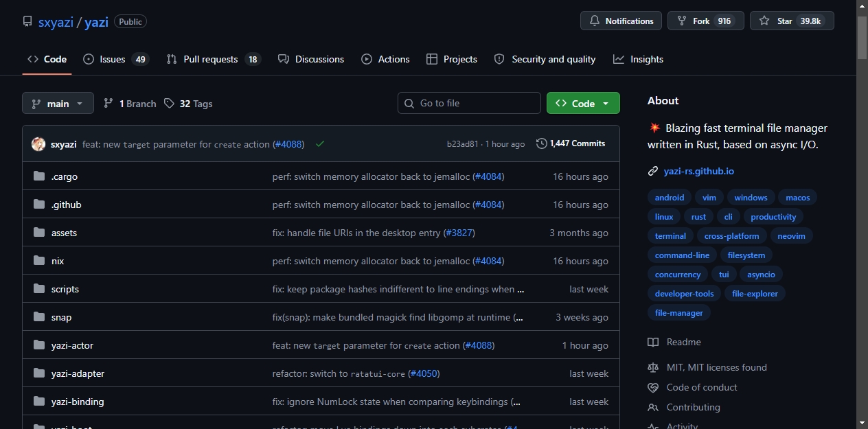Click the Notifications button
Viewport: 868px width, 429px height.
point(621,21)
